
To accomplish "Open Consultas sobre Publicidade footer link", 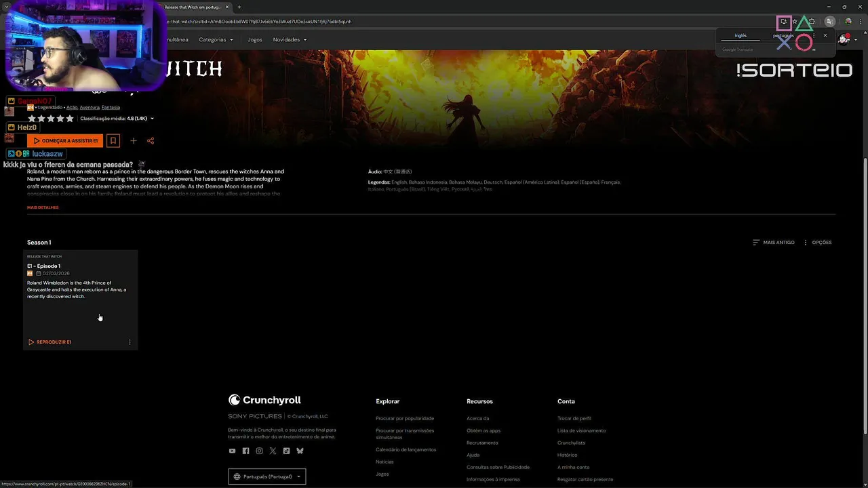I will tap(498, 467).
